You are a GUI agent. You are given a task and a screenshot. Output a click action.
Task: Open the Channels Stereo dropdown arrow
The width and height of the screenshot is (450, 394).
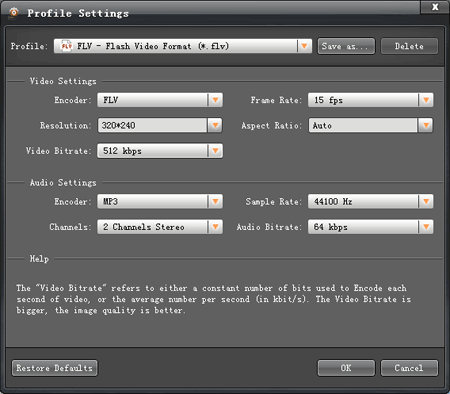[215, 227]
